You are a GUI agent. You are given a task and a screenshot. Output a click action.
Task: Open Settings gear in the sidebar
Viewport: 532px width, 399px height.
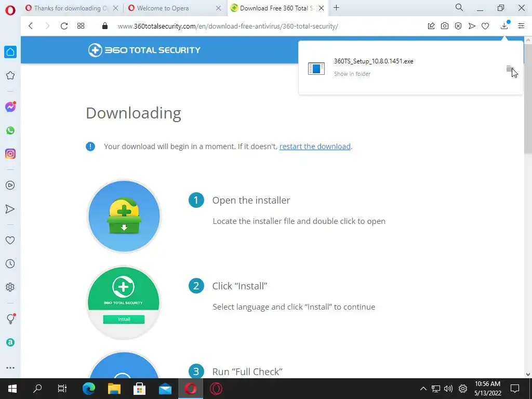click(10, 287)
